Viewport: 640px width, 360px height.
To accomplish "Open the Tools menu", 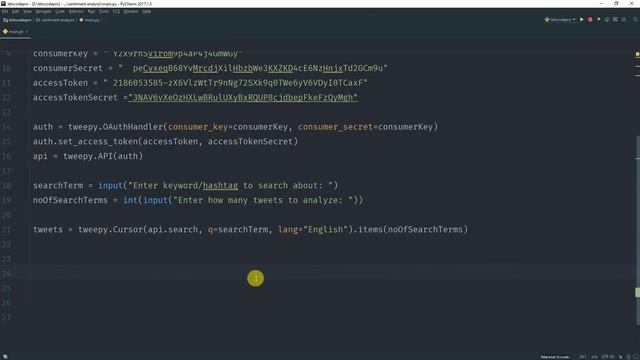I will [104, 11].
